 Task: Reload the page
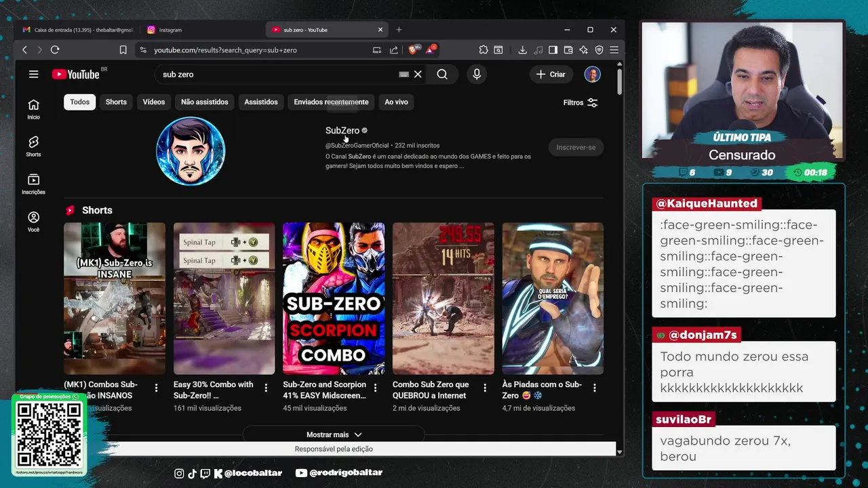pyautogui.click(x=55, y=49)
